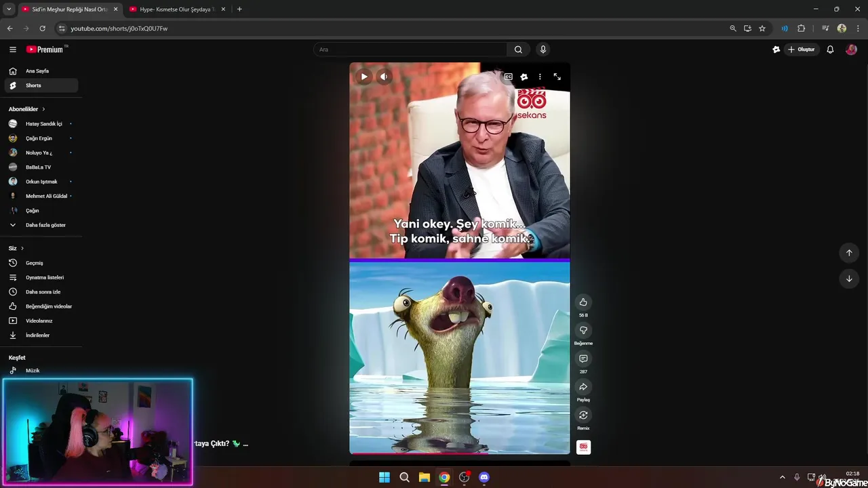Open the zoom magnifier icon in address bar

pos(733,28)
